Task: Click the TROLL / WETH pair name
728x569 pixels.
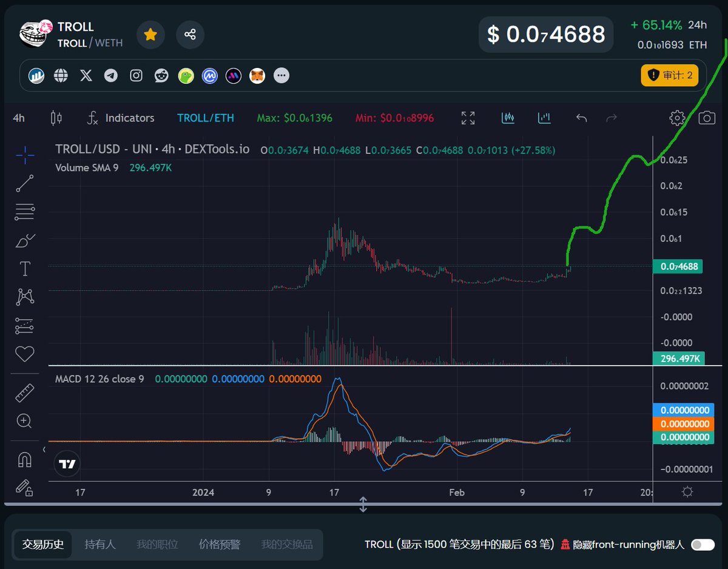Action: [x=90, y=43]
